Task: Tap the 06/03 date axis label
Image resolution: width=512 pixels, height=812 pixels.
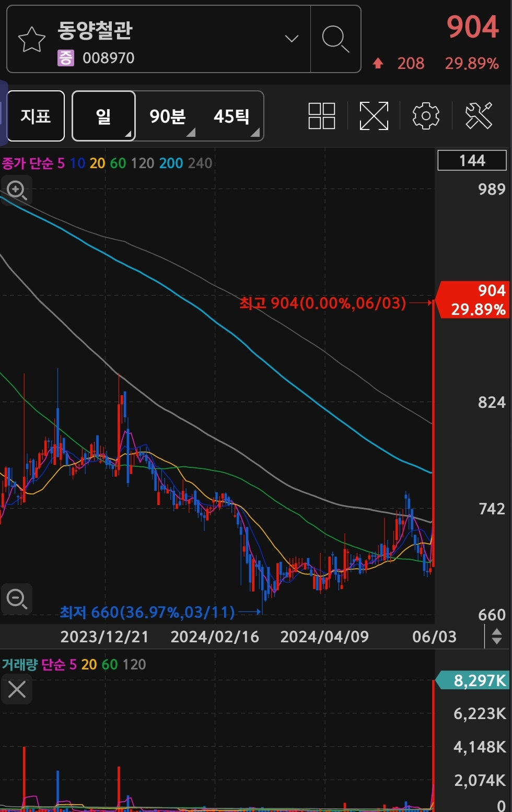Action: [x=434, y=637]
